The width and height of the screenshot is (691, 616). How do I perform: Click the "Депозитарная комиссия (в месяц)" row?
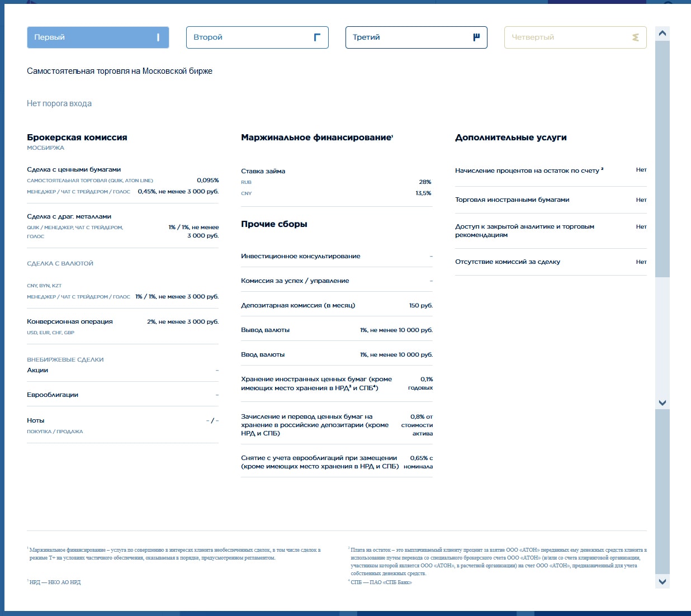298,306
